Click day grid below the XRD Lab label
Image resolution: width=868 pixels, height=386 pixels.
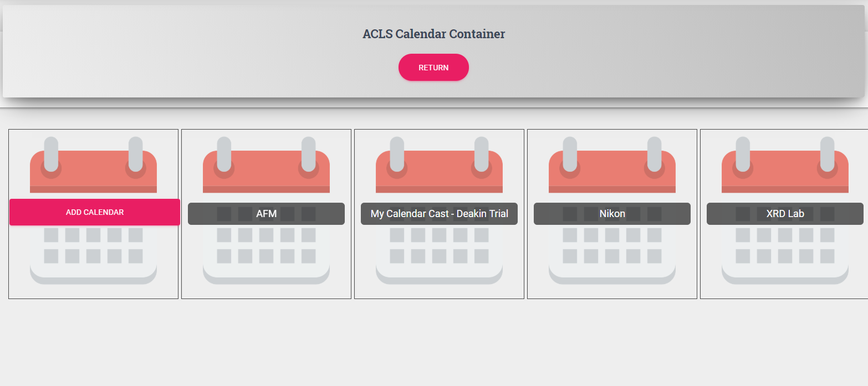pos(785,246)
